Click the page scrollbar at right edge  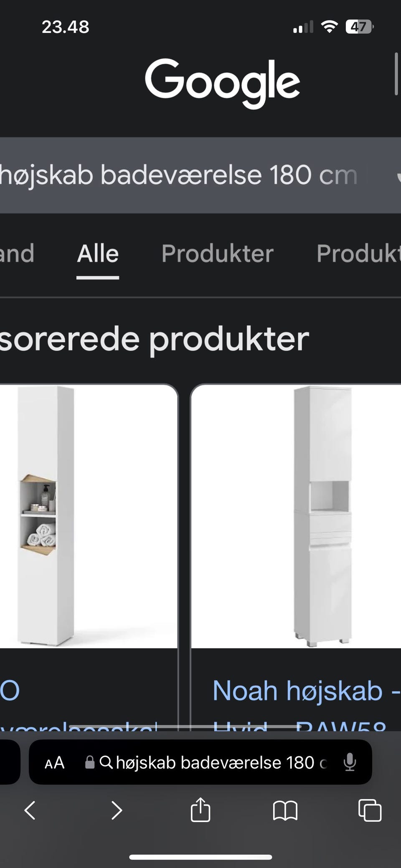[x=396, y=74]
